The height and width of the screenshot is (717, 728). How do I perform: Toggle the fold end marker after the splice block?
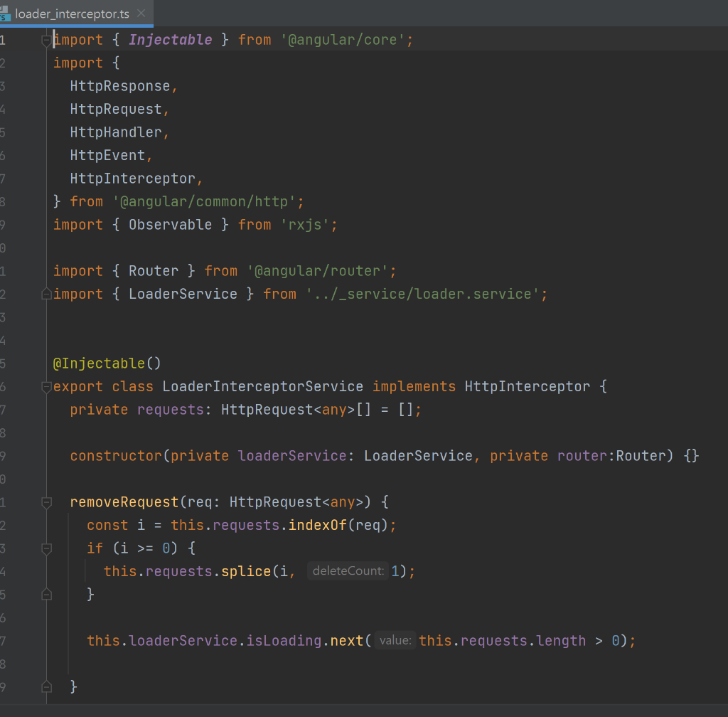[x=46, y=594]
